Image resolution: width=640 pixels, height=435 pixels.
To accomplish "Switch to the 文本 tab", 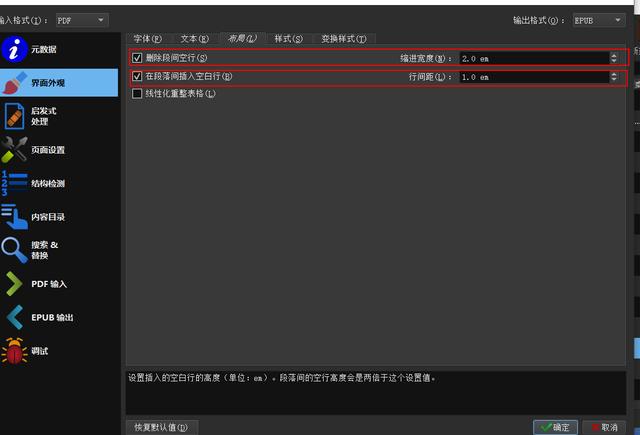I will point(195,39).
